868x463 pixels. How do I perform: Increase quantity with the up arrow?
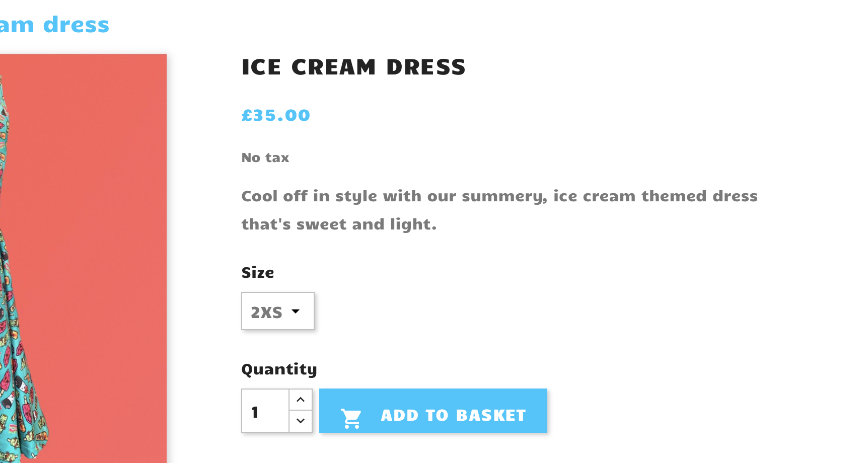301,400
